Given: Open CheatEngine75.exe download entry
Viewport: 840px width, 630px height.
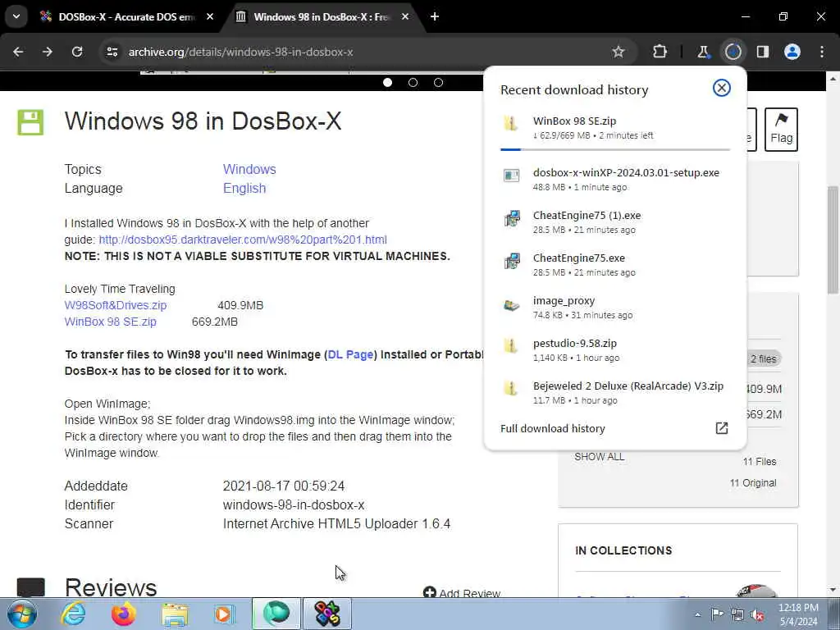Looking at the screenshot, I should 614,265.
